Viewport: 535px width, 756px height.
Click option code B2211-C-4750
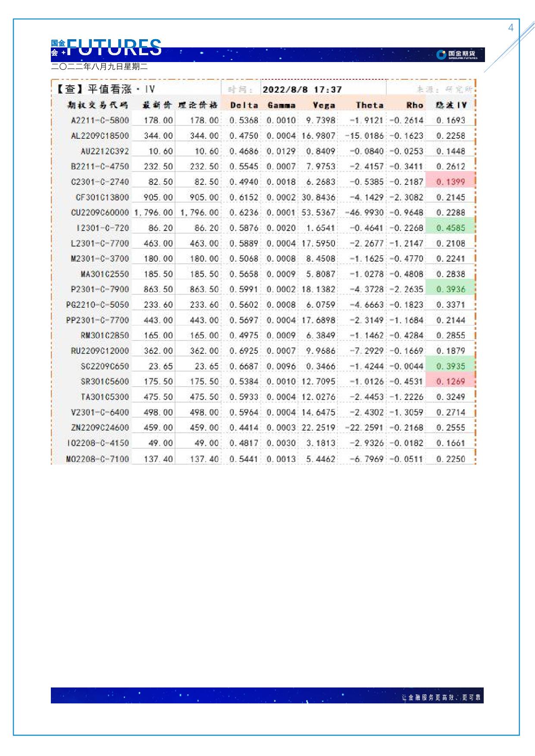100,166
